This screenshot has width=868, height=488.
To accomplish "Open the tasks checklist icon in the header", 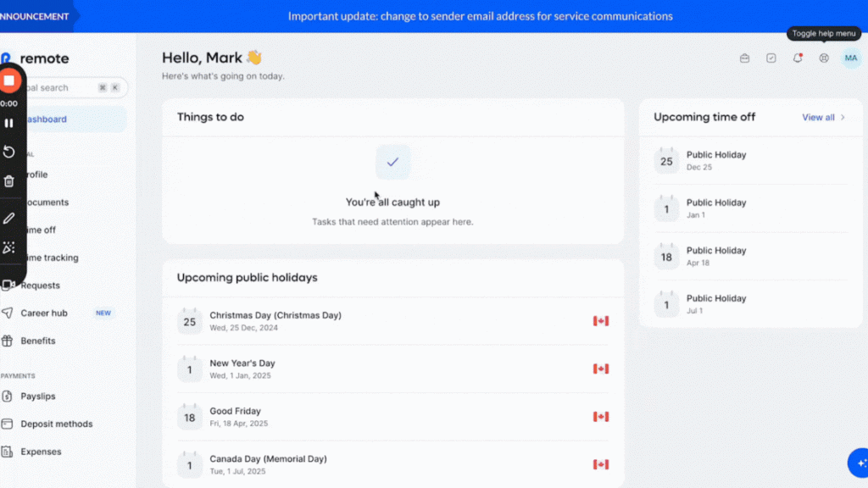I will (771, 58).
